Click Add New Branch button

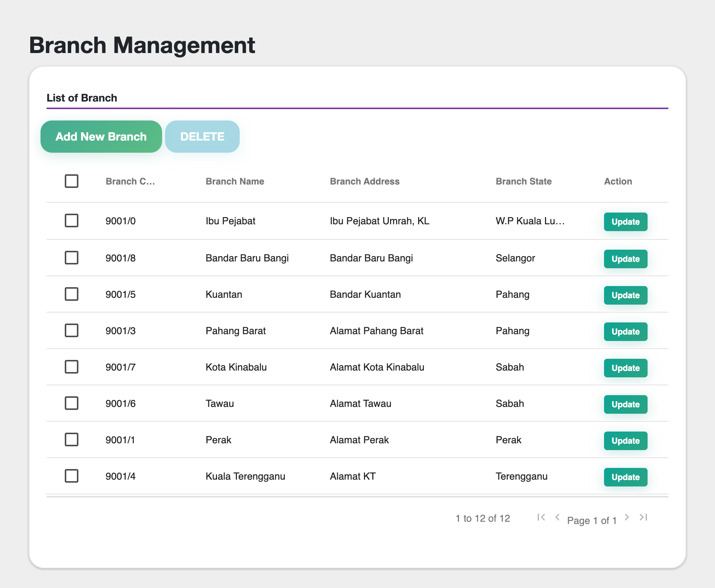pyautogui.click(x=101, y=137)
